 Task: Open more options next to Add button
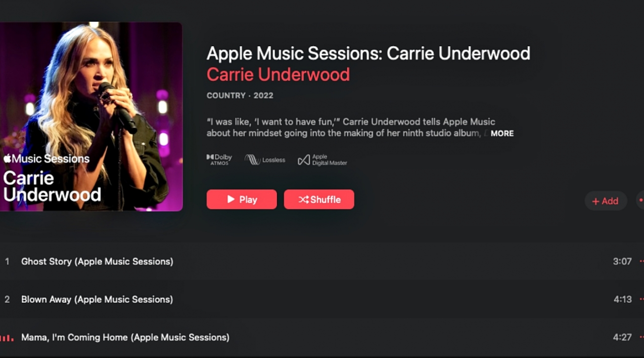(641, 201)
